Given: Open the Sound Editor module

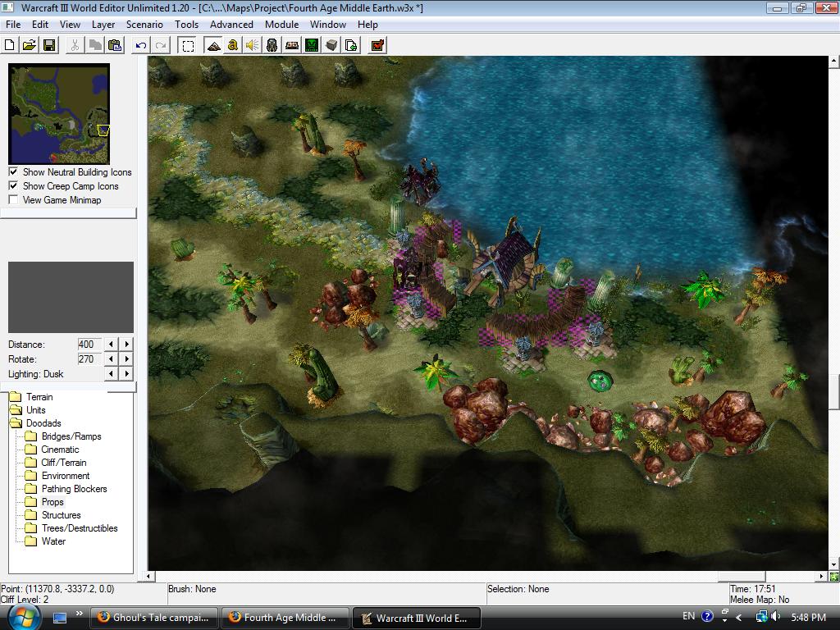Looking at the screenshot, I should (x=253, y=46).
